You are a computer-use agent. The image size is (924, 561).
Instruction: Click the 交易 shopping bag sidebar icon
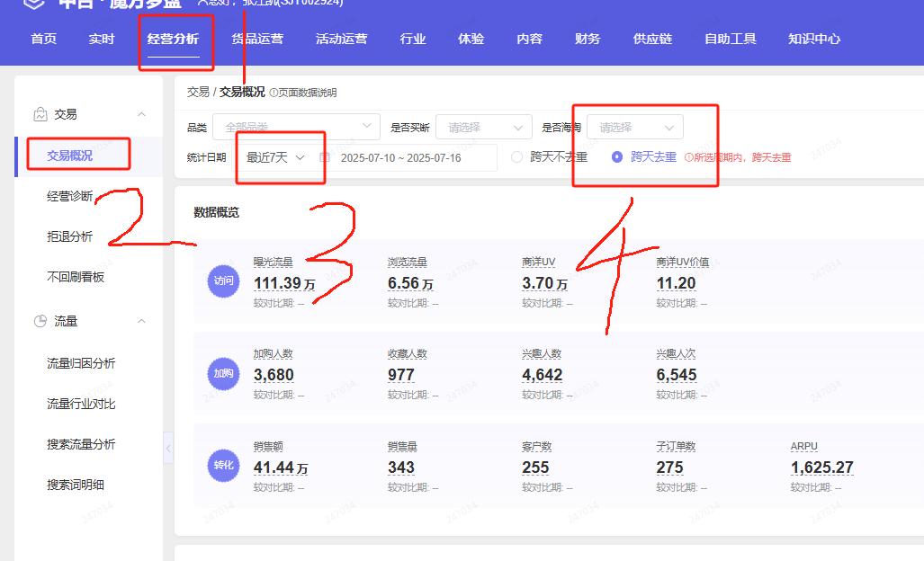(x=40, y=114)
